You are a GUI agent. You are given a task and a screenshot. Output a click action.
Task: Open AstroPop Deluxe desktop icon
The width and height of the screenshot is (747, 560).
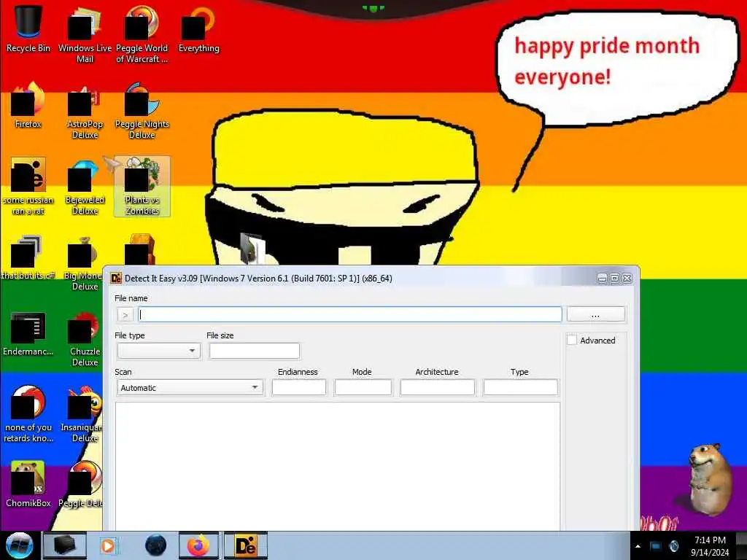pos(85,111)
